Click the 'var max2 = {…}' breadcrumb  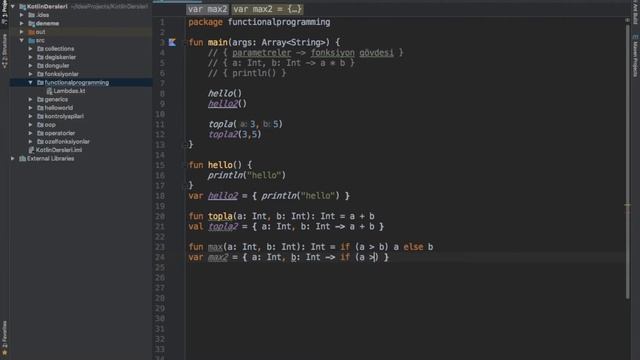(x=267, y=9)
